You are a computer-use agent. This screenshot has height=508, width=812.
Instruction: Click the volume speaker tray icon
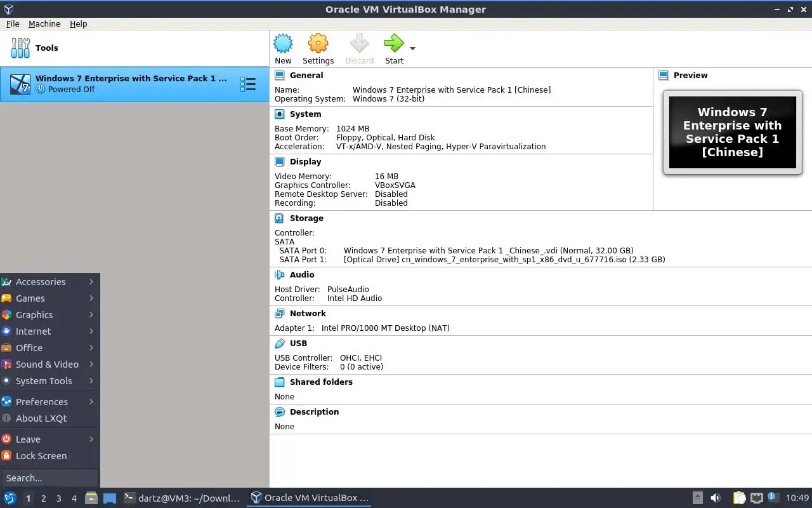pyautogui.click(x=716, y=498)
